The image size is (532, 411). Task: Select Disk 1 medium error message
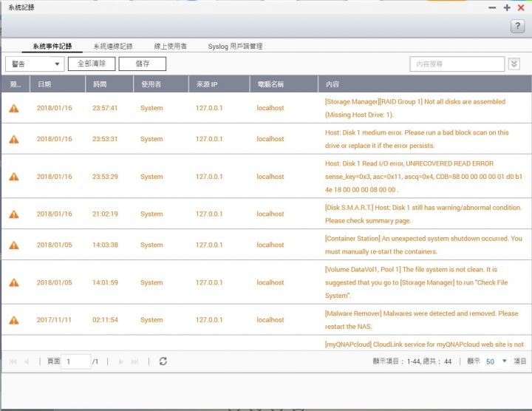(417, 139)
